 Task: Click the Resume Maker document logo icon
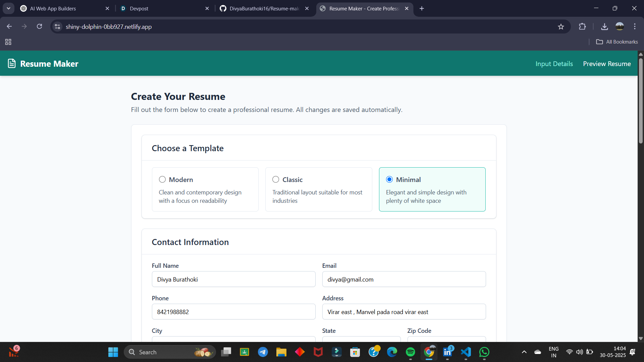click(x=12, y=63)
